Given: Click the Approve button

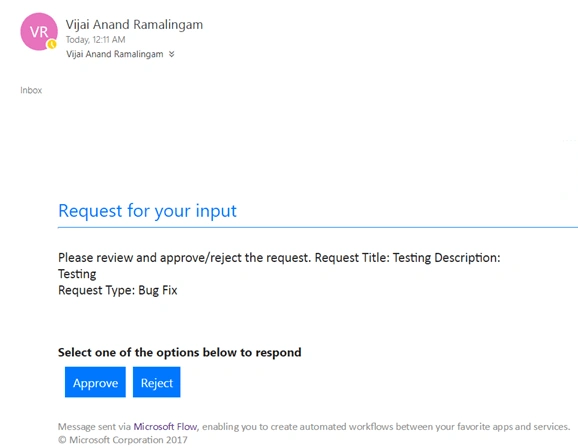Looking at the screenshot, I should click(x=95, y=382).
